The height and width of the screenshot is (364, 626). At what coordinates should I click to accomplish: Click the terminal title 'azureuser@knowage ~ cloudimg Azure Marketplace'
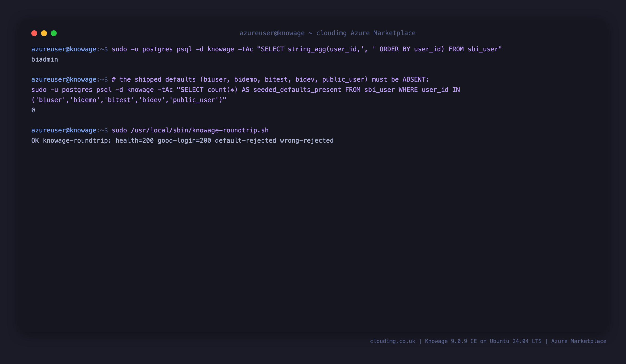pos(327,33)
